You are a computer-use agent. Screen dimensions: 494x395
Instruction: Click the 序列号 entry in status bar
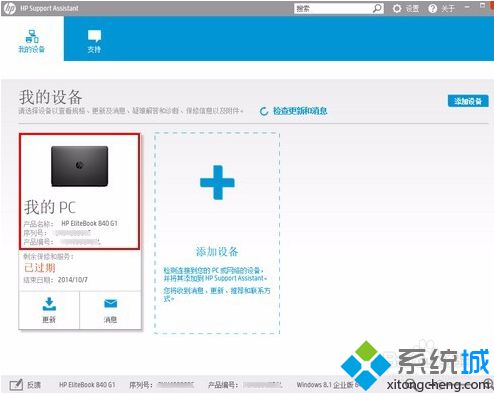coord(162,385)
